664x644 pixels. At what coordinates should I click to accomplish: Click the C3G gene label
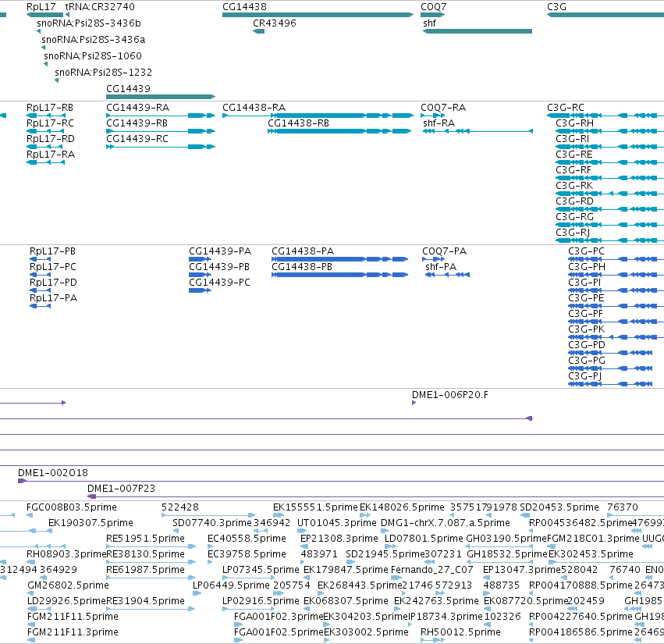[556, 7]
